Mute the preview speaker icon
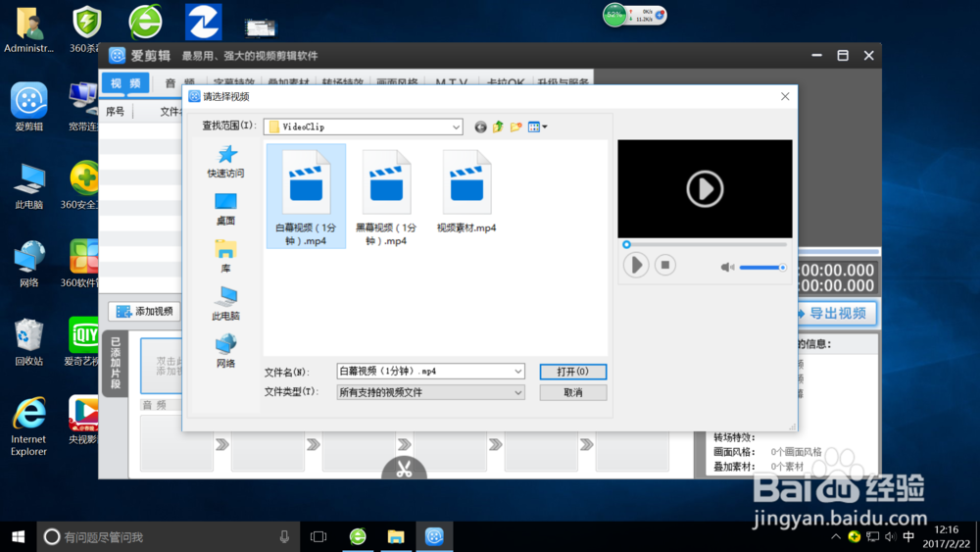The height and width of the screenshot is (552, 980). [727, 268]
